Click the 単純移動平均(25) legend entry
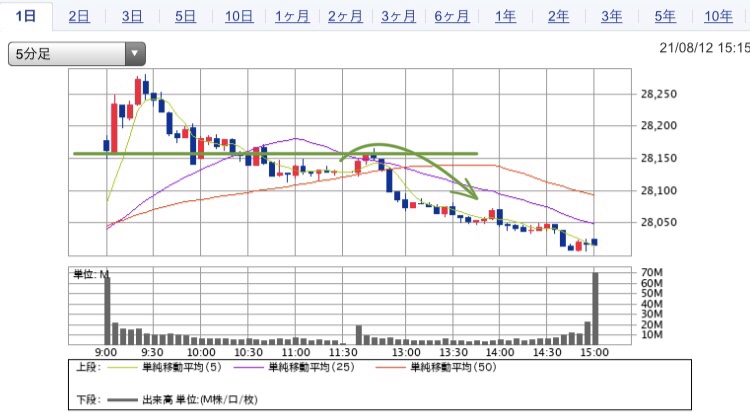 click(295, 367)
